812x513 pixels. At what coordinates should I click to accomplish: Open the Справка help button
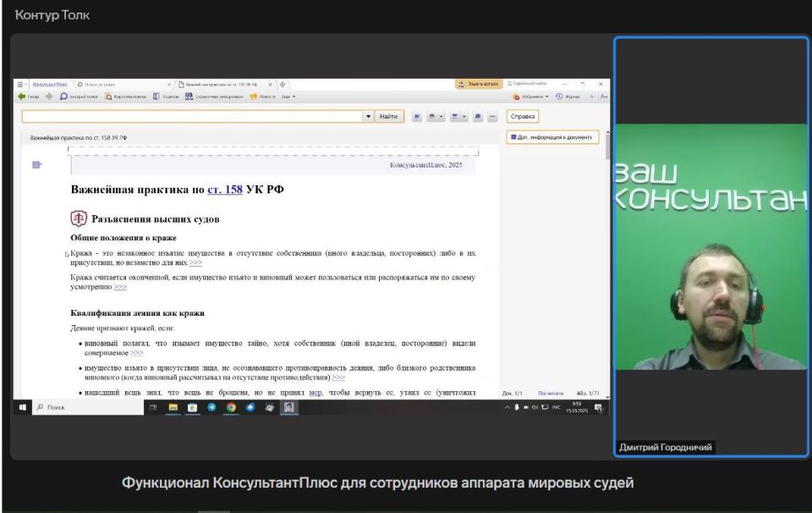pyautogui.click(x=524, y=116)
